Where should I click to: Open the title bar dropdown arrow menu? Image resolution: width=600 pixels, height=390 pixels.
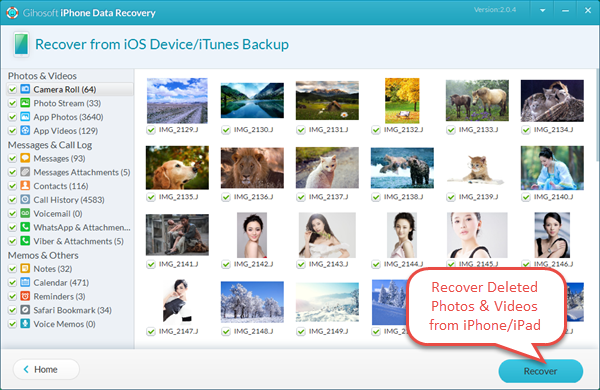click(x=543, y=11)
